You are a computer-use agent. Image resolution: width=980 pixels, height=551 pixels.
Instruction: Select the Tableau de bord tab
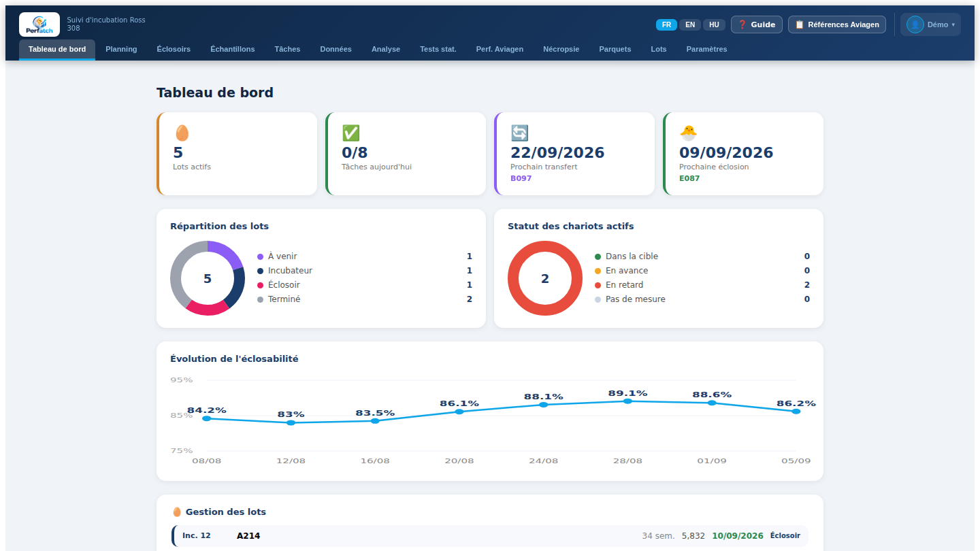57,49
